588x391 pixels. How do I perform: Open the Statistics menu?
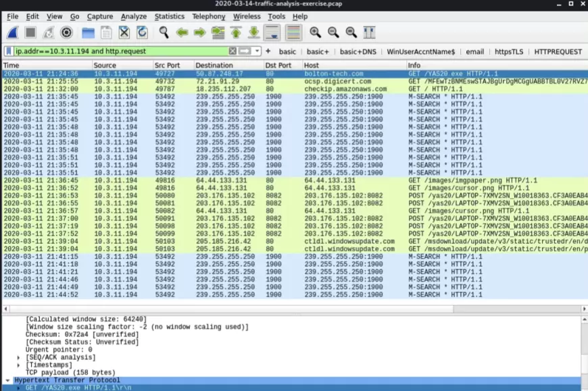169,16
